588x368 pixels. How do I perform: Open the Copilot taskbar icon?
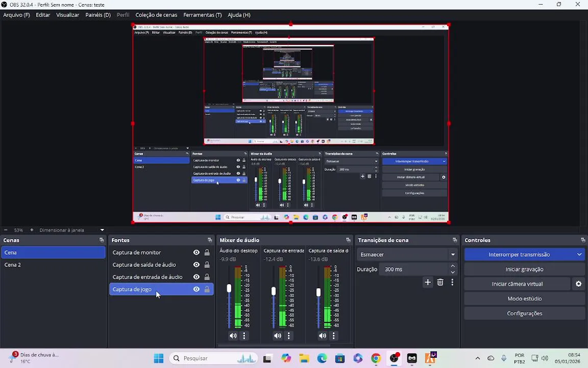click(286, 358)
